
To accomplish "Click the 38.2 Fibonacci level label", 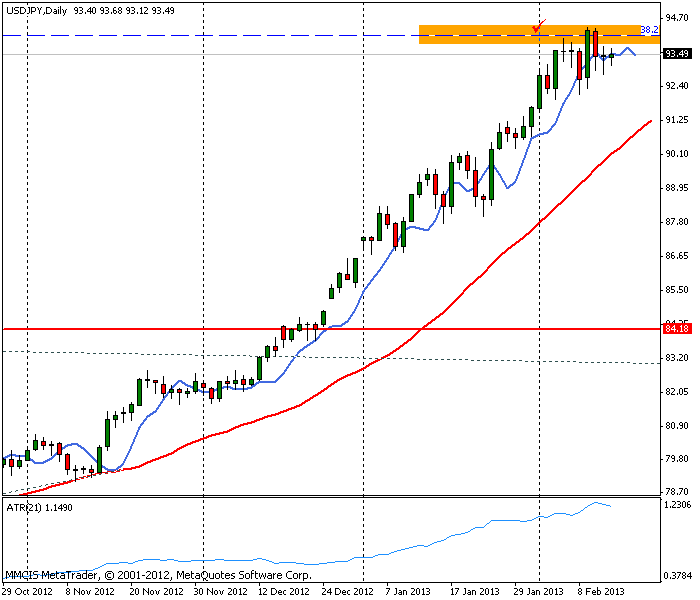I will click(x=648, y=30).
